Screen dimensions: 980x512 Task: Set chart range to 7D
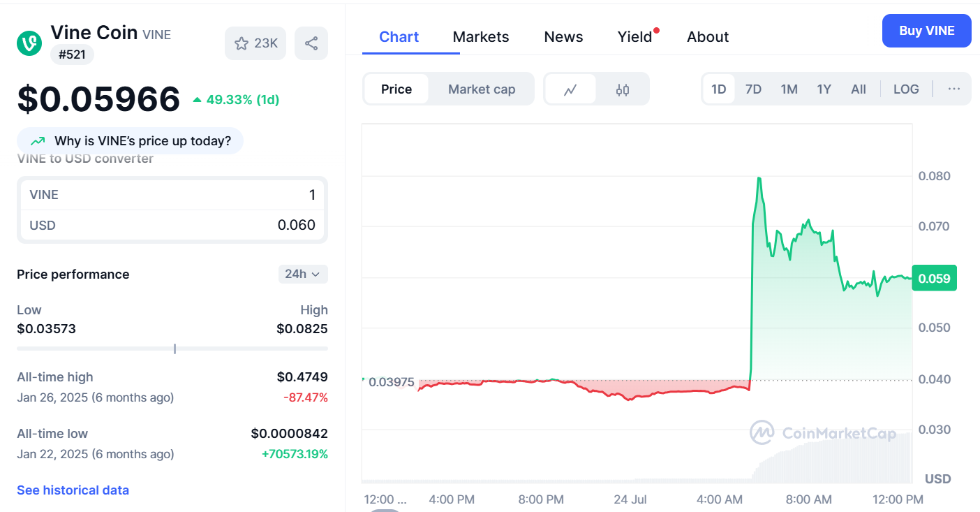point(753,89)
